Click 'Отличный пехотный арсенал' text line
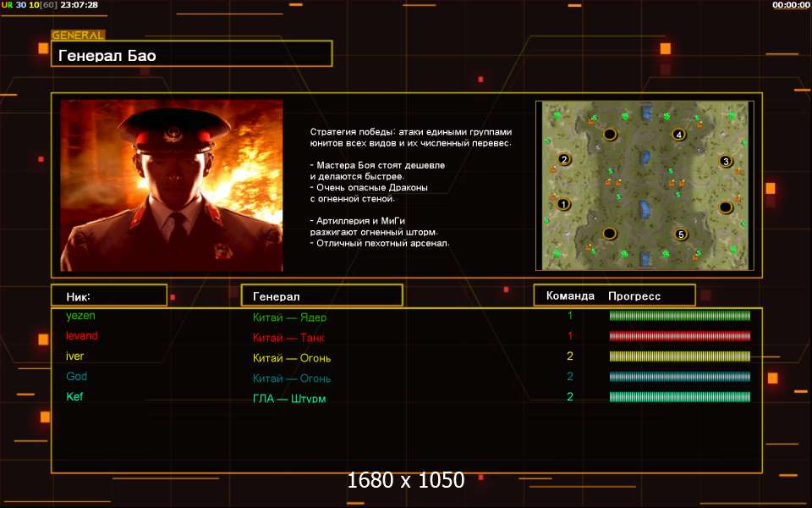Screen dimensions: 812x508 click(380, 243)
